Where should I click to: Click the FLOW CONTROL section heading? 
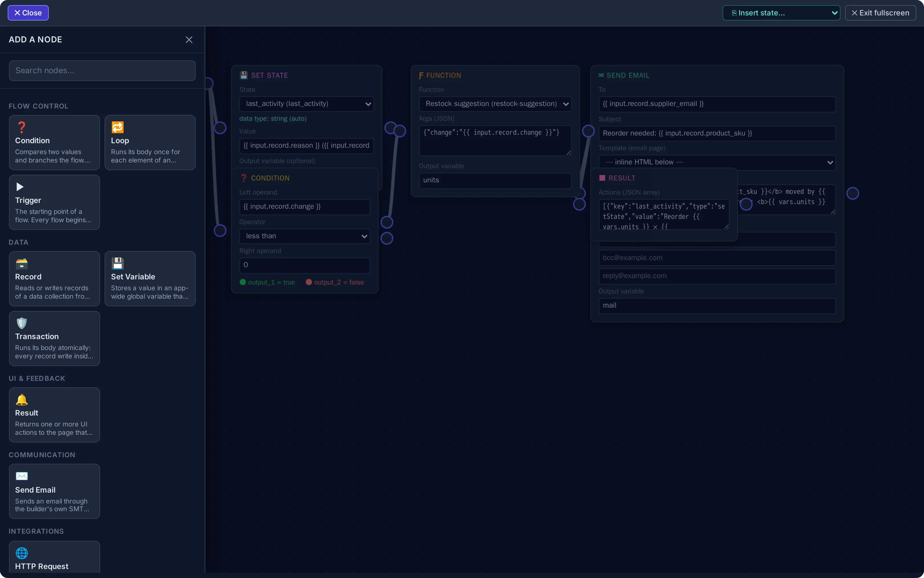pos(38,106)
